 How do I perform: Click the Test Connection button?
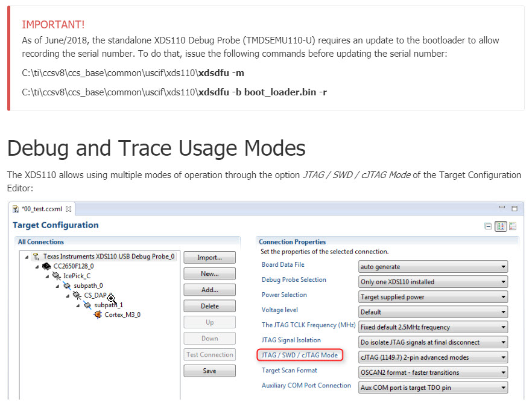[209, 355]
